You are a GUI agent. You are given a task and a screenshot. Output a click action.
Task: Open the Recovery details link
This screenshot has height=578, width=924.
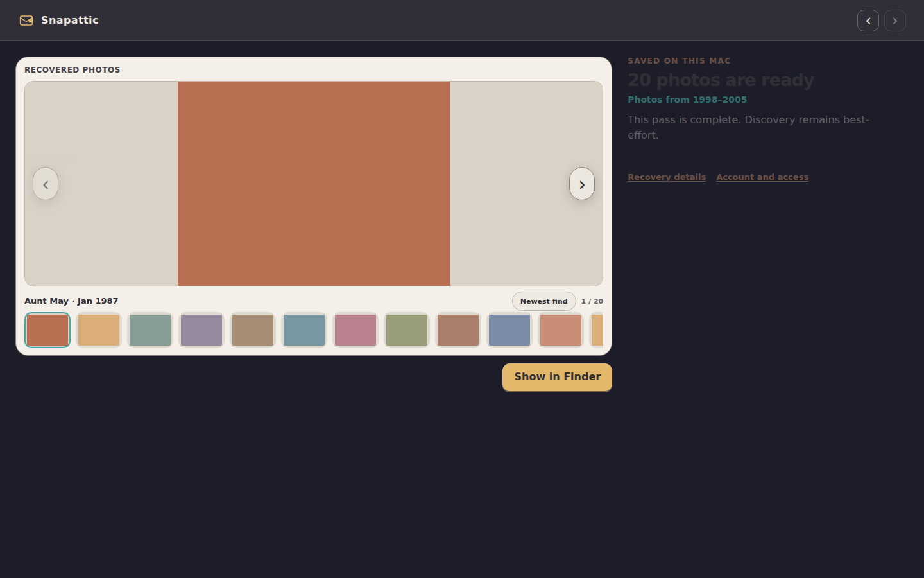click(x=667, y=177)
